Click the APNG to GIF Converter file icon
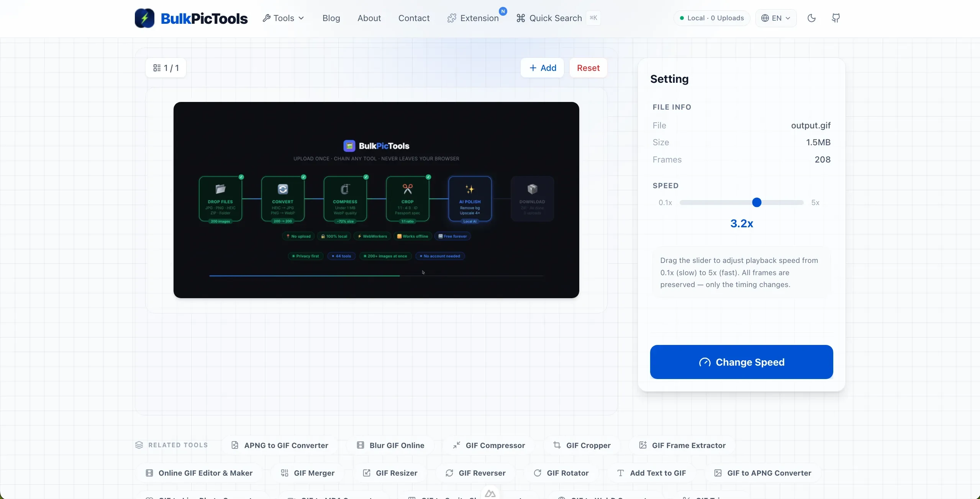980x499 pixels. (235, 445)
